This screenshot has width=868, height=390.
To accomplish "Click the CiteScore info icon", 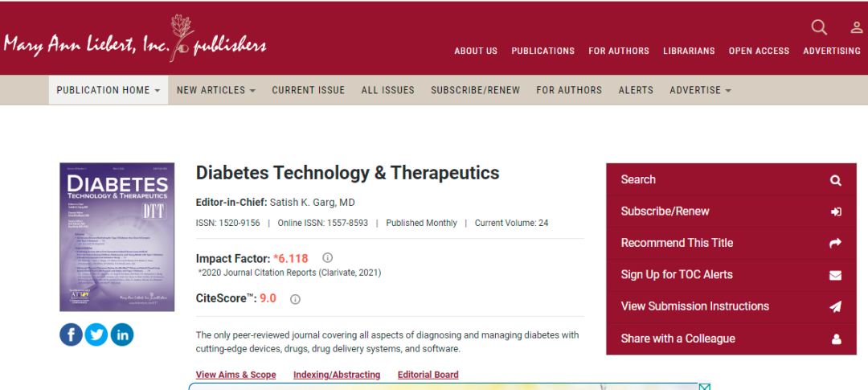I will pyautogui.click(x=296, y=299).
